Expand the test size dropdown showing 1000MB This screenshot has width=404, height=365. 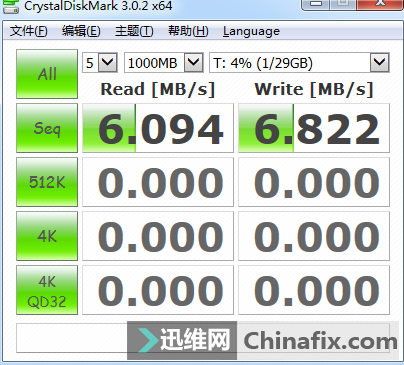[194, 62]
